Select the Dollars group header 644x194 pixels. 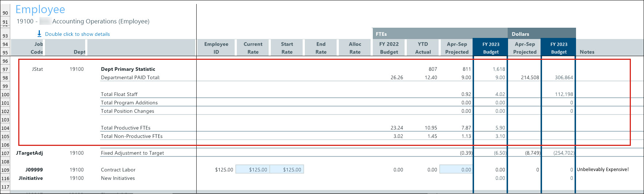(520, 34)
